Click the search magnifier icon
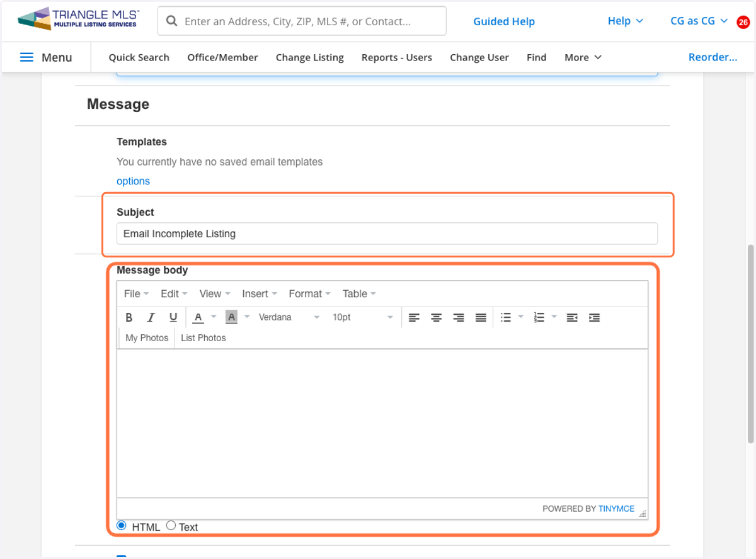The image size is (756, 559). click(171, 21)
